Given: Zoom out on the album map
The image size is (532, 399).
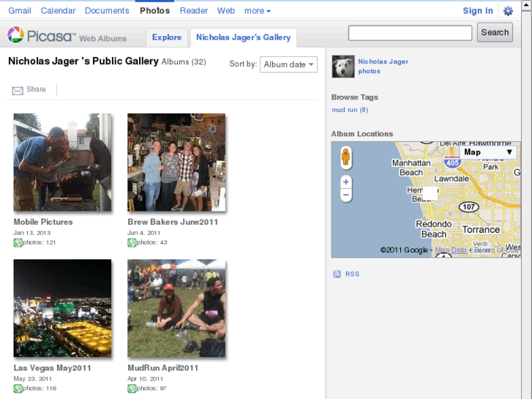Looking at the screenshot, I should pos(346,195).
